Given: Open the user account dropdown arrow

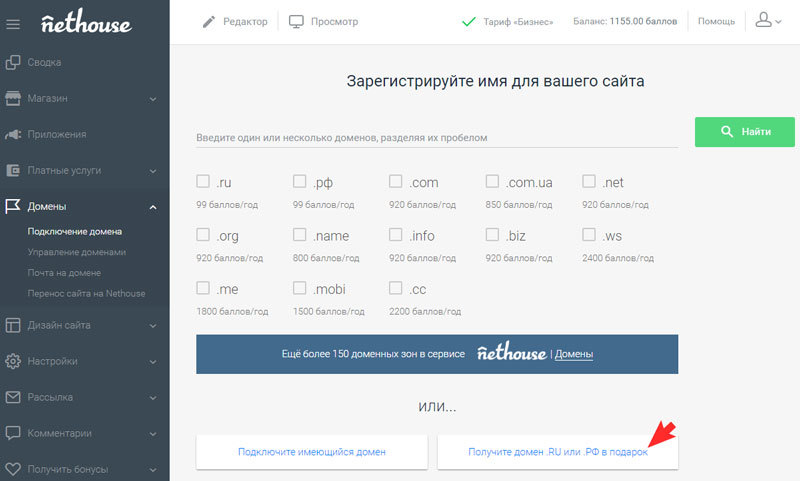Looking at the screenshot, I should tap(778, 22).
